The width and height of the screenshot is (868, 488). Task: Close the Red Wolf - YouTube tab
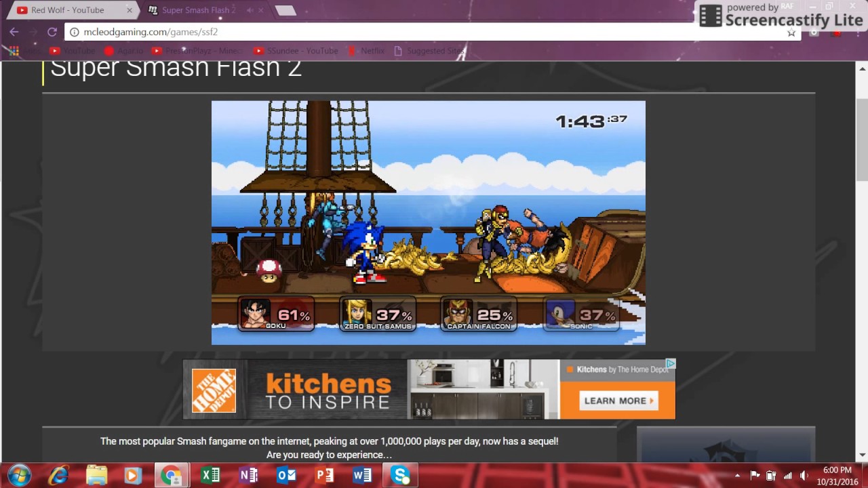129,10
